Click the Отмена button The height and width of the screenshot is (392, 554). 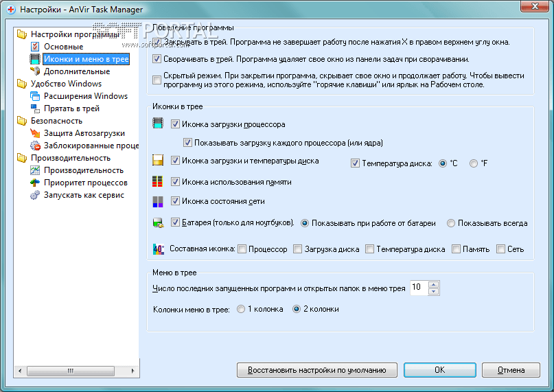[x=511, y=370]
